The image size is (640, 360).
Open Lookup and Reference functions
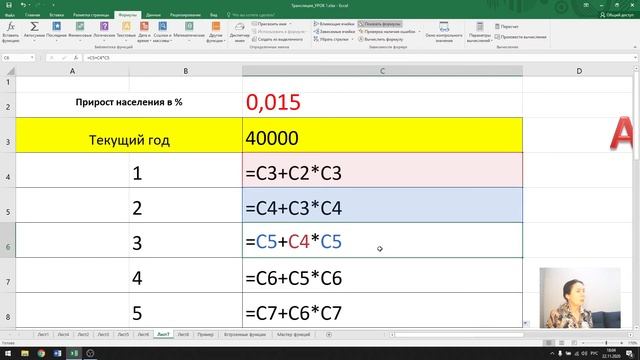pos(162,32)
